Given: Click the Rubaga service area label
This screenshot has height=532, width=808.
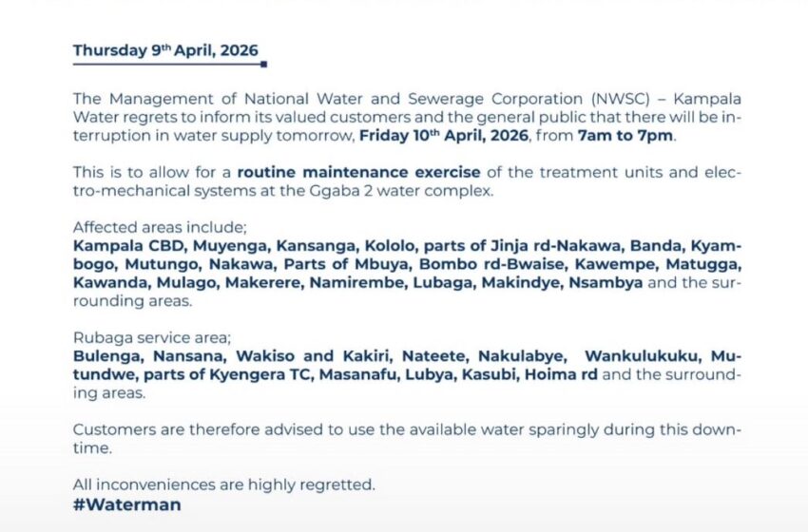Looking at the screenshot, I should pyautogui.click(x=152, y=337).
